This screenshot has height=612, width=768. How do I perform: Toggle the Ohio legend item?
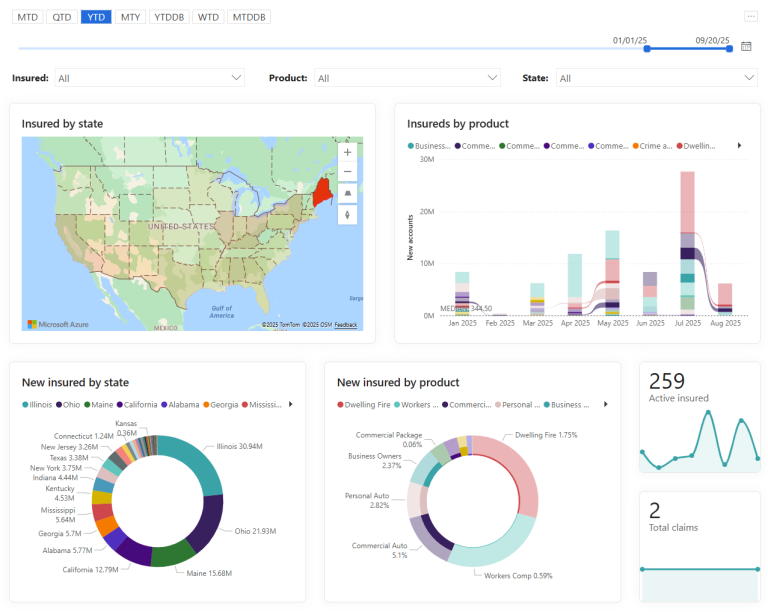point(68,404)
